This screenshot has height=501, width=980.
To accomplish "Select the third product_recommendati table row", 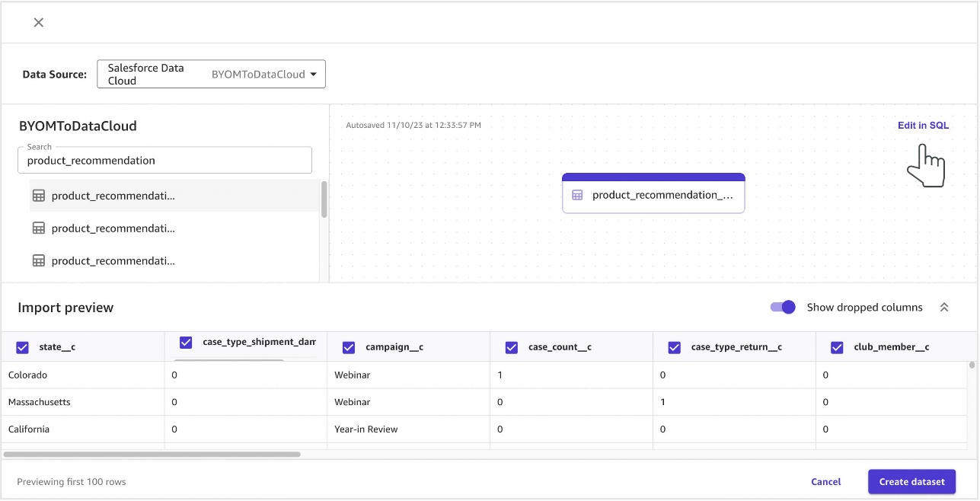I will pos(174,260).
